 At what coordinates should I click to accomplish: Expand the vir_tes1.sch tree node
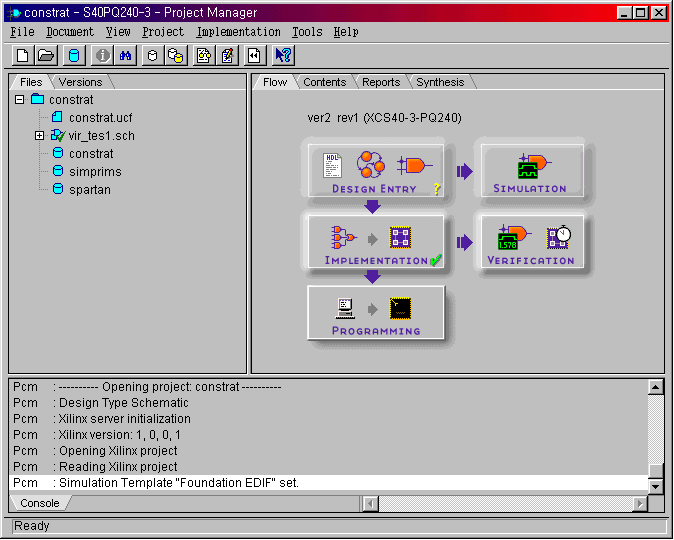(40, 136)
